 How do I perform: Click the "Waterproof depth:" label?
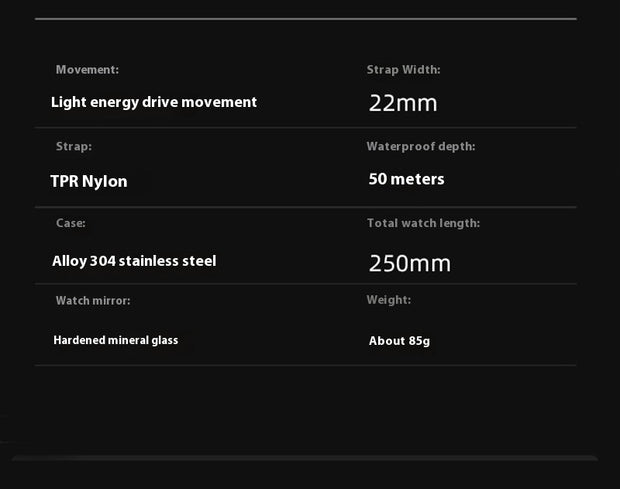coord(420,146)
